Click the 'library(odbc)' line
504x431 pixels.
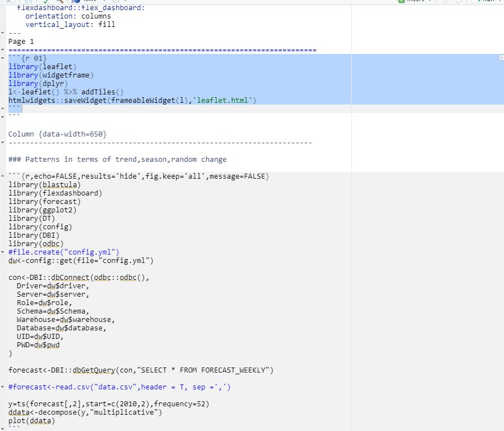pos(36,244)
